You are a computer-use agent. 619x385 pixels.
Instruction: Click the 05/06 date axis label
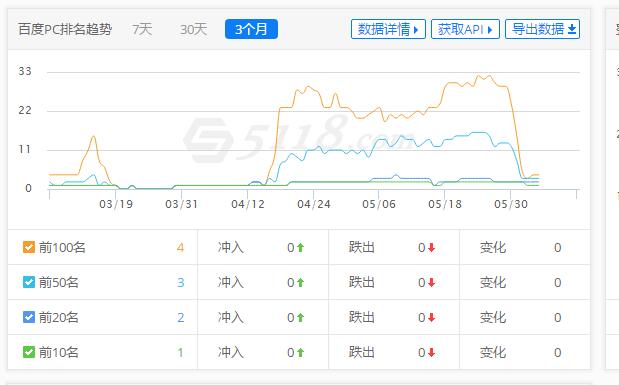tap(379, 204)
